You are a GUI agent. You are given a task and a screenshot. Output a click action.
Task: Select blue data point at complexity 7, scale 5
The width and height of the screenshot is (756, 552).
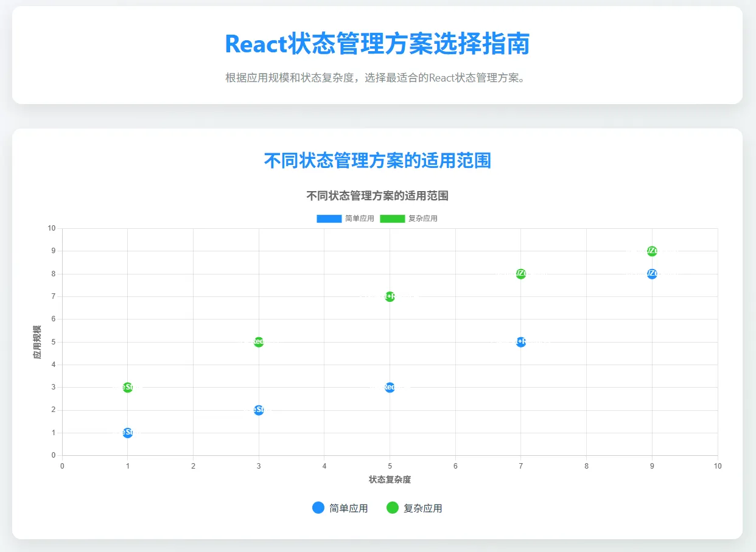(521, 342)
